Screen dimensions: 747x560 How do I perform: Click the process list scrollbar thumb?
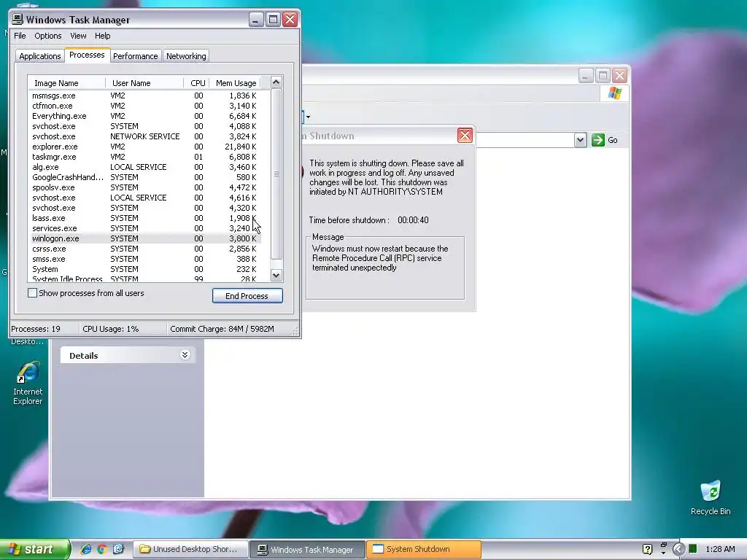tap(276, 174)
